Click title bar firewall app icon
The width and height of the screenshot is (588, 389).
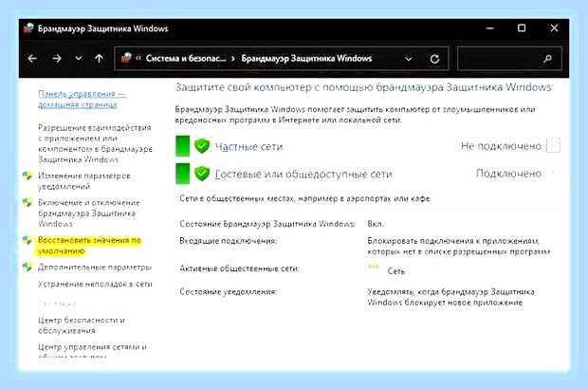28,28
